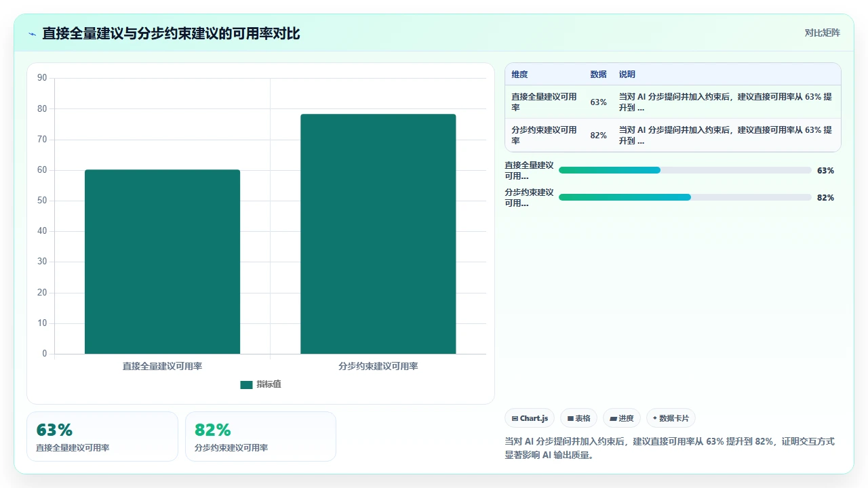Select the 进度 tag

pyautogui.click(x=622, y=418)
